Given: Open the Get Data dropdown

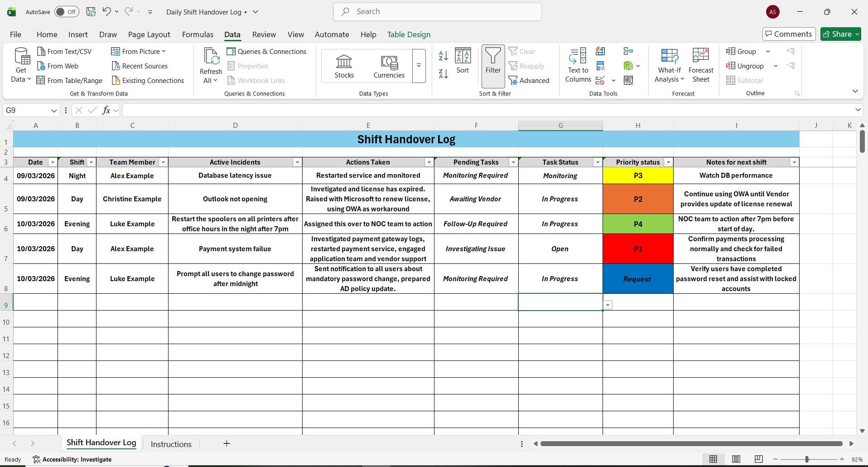Looking at the screenshot, I should pos(21,66).
